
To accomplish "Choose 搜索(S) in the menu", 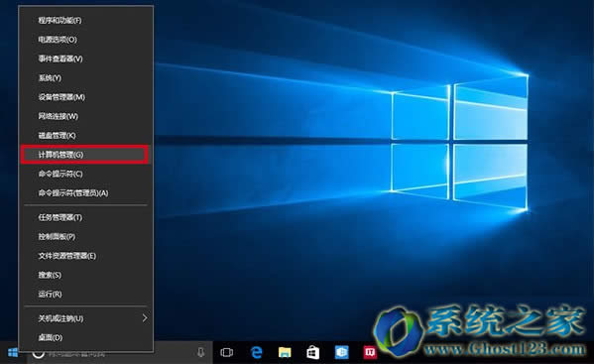I will click(x=85, y=275).
